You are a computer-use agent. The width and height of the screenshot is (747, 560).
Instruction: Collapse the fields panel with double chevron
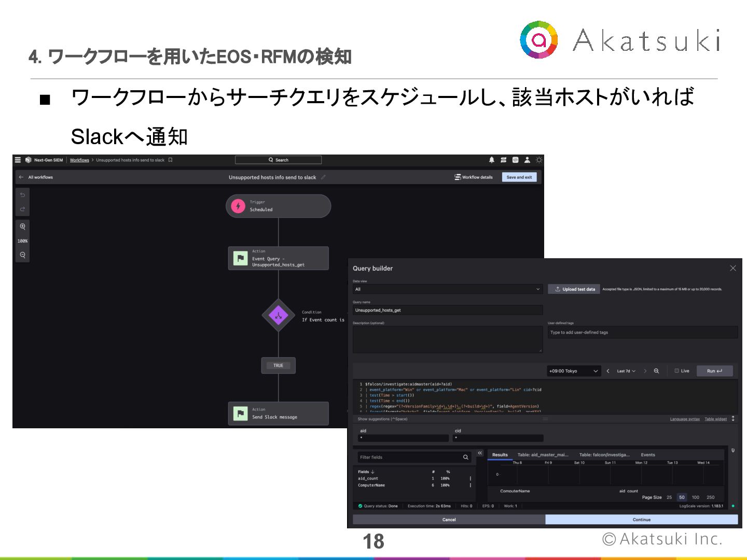[x=480, y=453]
